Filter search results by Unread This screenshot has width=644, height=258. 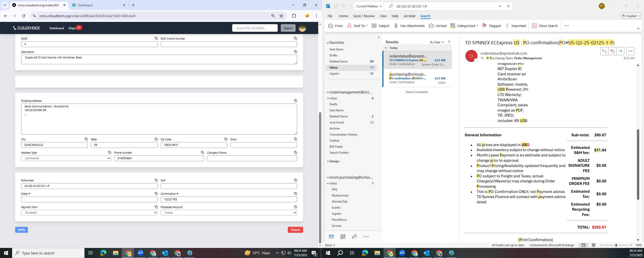pyautogui.click(x=437, y=26)
